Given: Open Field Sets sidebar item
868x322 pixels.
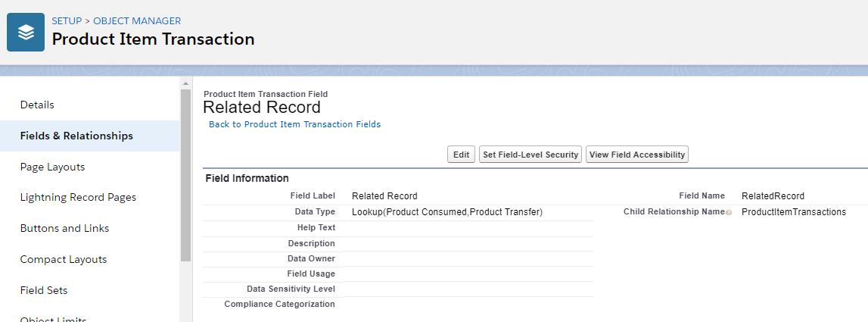Looking at the screenshot, I should point(44,290).
